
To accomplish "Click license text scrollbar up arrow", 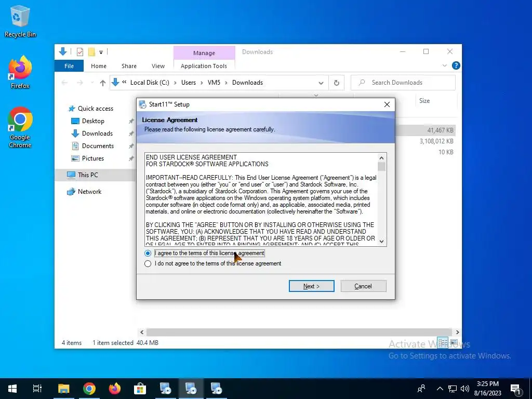I will coord(381,158).
